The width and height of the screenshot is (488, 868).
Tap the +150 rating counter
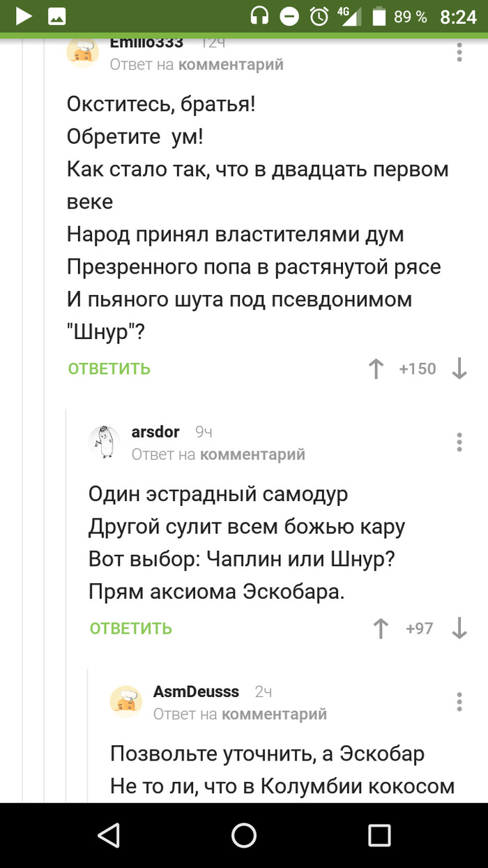click(x=417, y=368)
